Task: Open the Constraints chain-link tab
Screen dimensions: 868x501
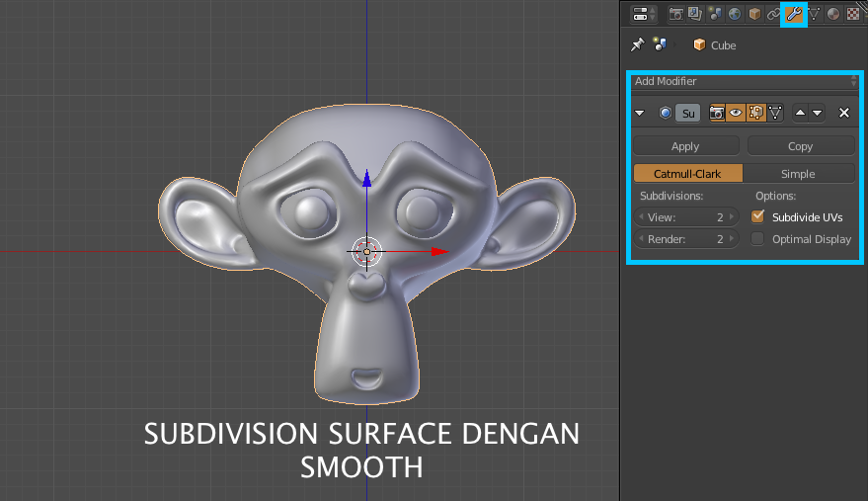Action: (773, 14)
